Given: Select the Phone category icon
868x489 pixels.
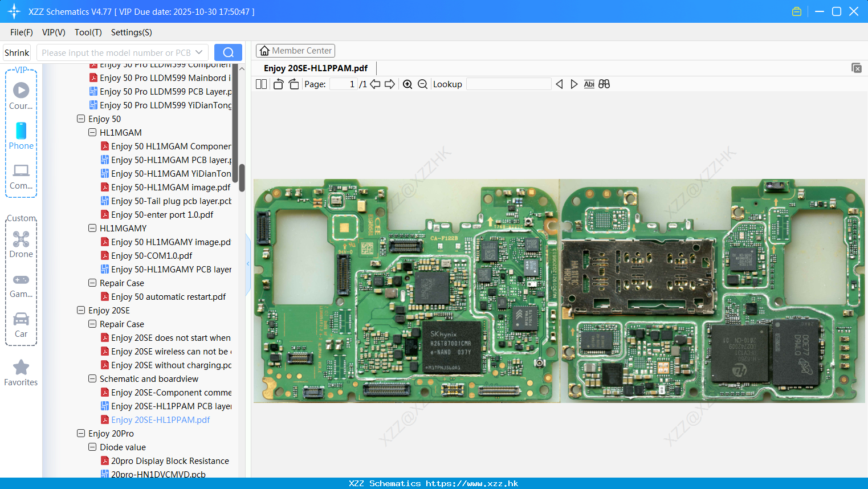Looking at the screenshot, I should coord(21,136).
